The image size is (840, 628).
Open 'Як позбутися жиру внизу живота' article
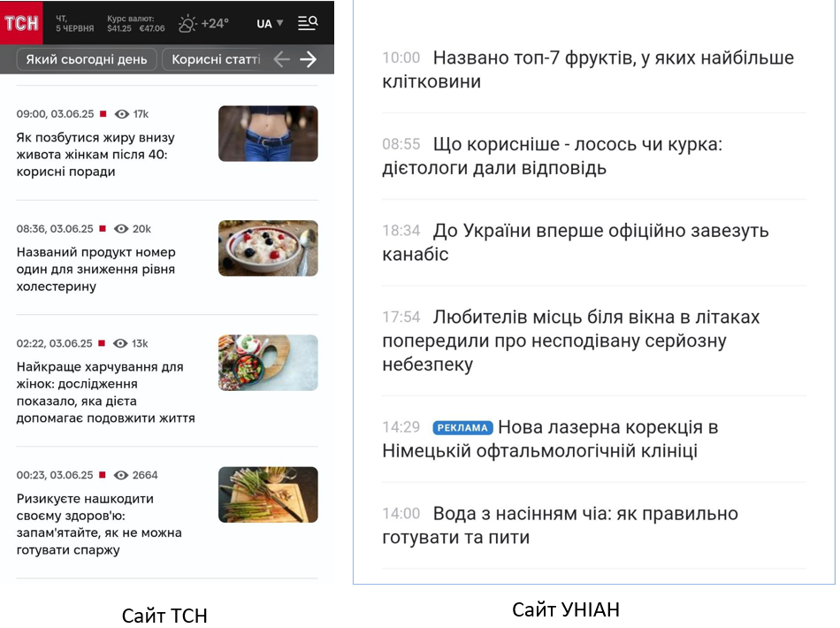point(95,154)
